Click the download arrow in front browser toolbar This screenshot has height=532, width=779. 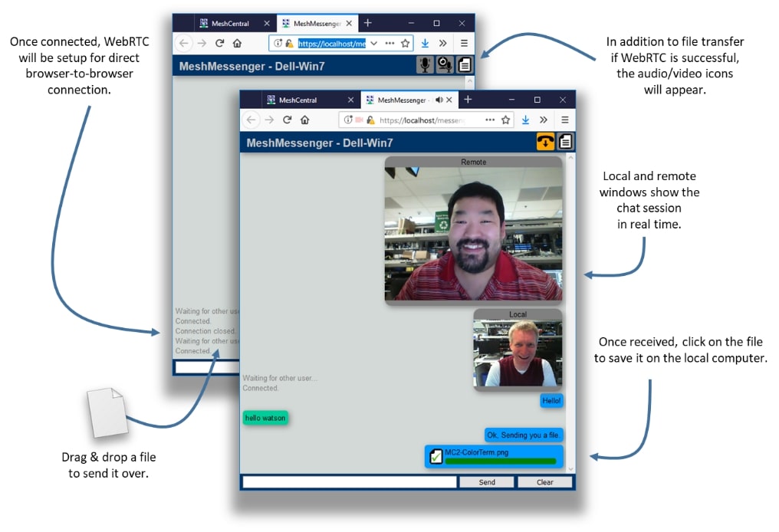click(x=526, y=120)
